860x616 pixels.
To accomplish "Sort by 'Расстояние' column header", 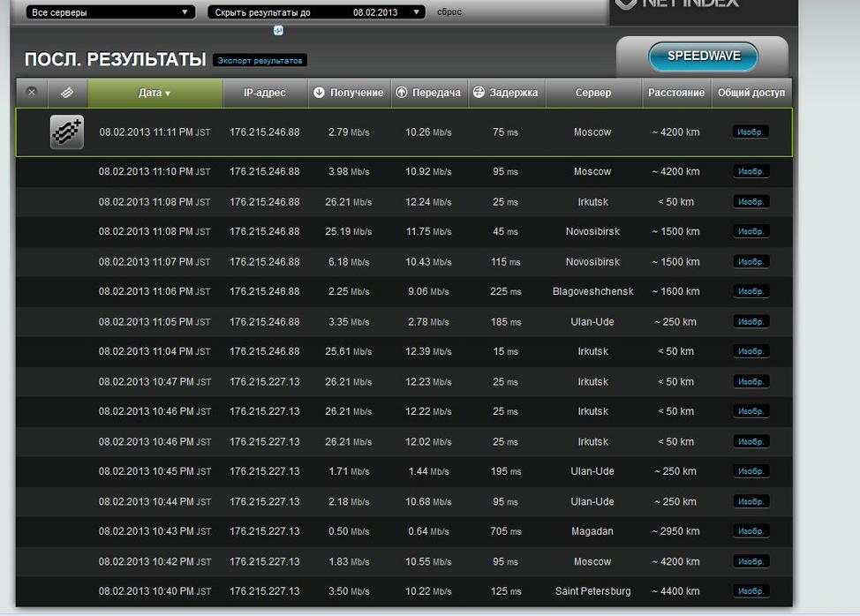I will (676, 93).
